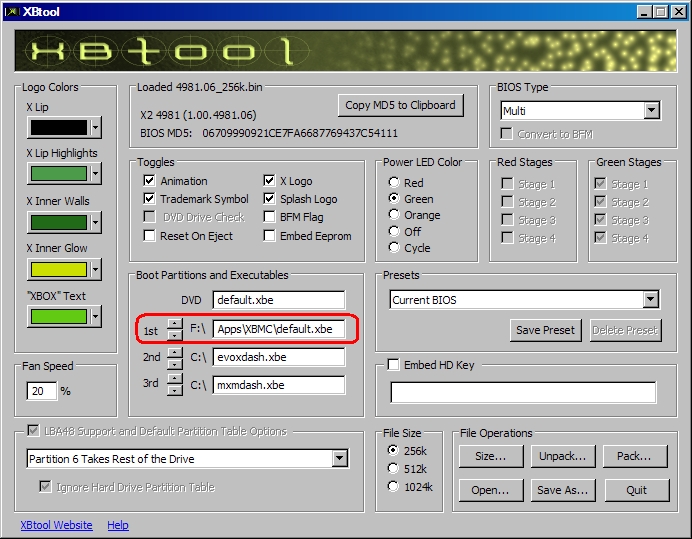Click the X Inner Walls dark green swatch
The height and width of the screenshot is (539, 692).
click(59, 222)
